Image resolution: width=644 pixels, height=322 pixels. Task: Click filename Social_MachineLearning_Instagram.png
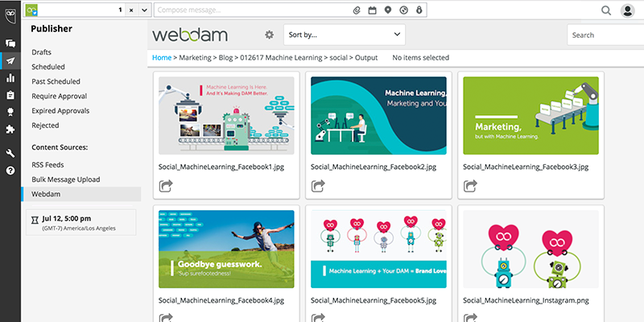coord(526,300)
